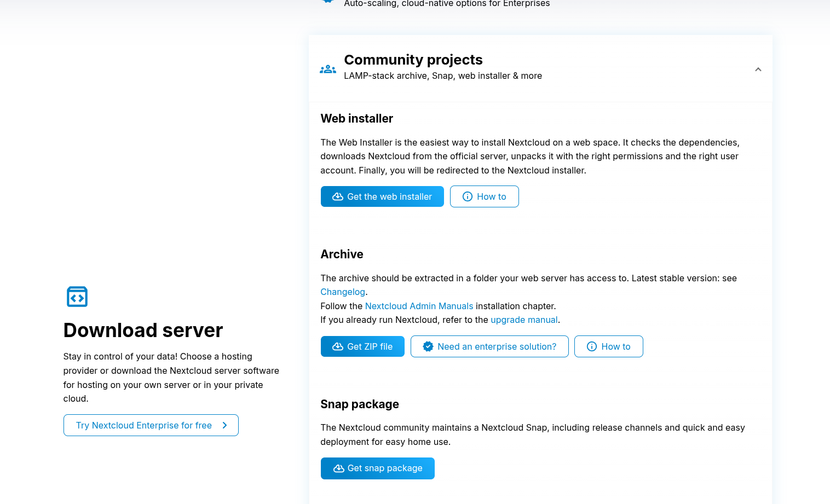Click the info icon in the Archive How to button
Screen dimensions: 830x504
(x=591, y=346)
